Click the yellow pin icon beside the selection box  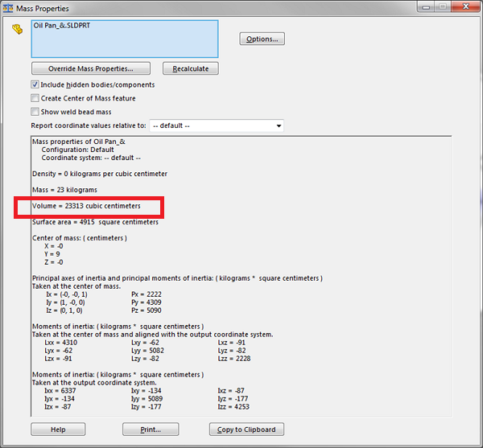(17, 30)
